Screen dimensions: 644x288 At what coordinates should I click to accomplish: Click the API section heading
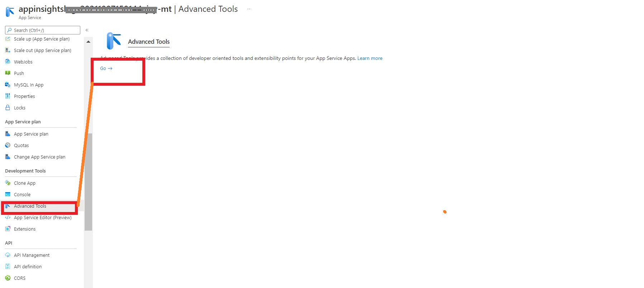(9, 243)
